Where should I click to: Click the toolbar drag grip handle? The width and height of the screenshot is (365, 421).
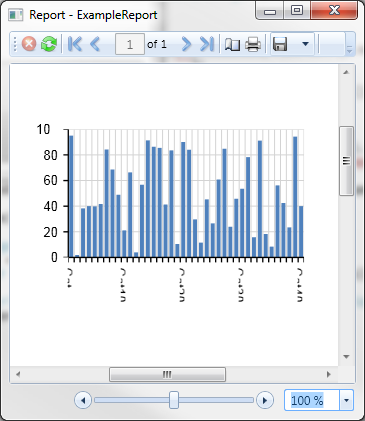pyautogui.click(x=15, y=44)
